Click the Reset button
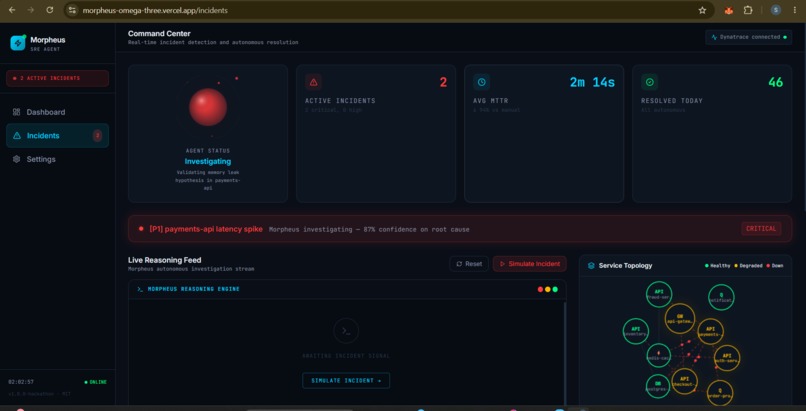The width and height of the screenshot is (806, 411). click(469, 264)
